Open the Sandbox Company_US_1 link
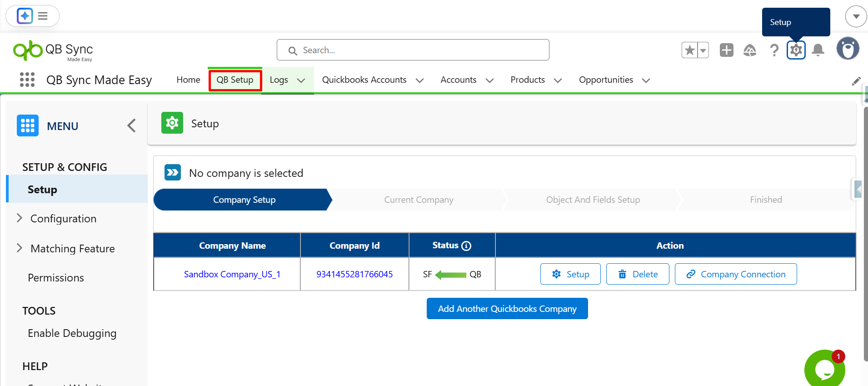Screen dimensions: 868x386 pyautogui.click(x=232, y=274)
